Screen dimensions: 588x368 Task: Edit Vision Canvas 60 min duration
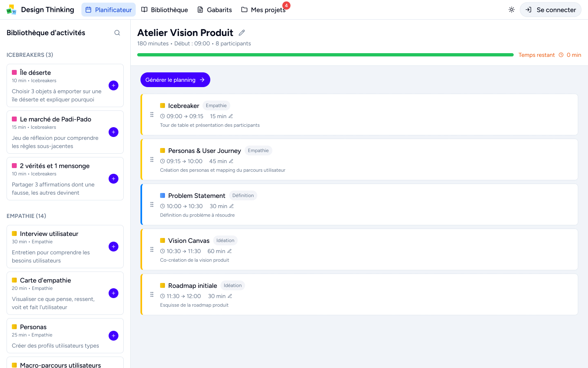click(x=229, y=251)
